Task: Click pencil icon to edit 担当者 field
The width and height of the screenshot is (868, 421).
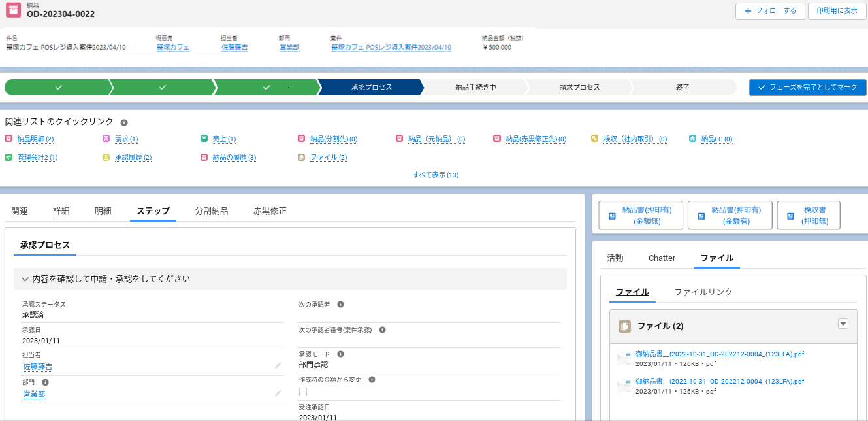Action: (x=278, y=366)
